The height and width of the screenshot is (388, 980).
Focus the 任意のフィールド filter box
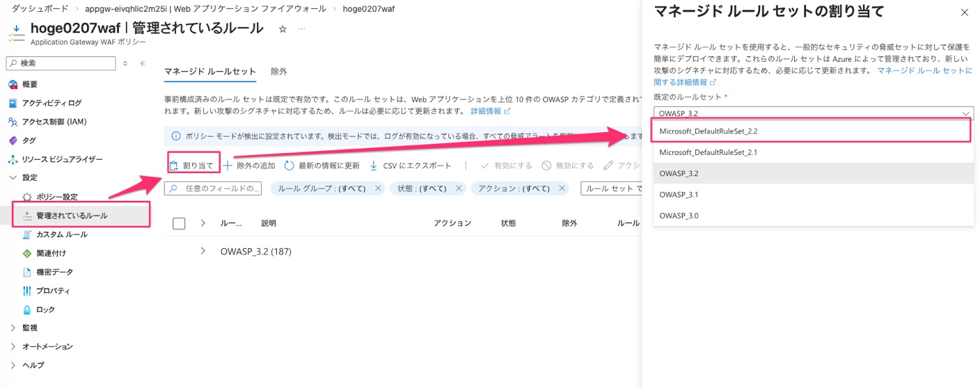tap(213, 188)
